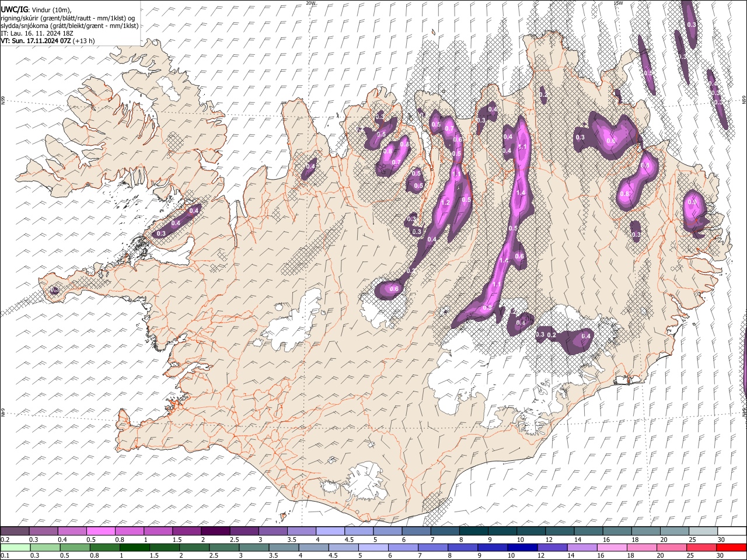This screenshot has width=747, height=560.
Task: Click the snow-scale swatch between 12 and 14
Action: pos(560,531)
